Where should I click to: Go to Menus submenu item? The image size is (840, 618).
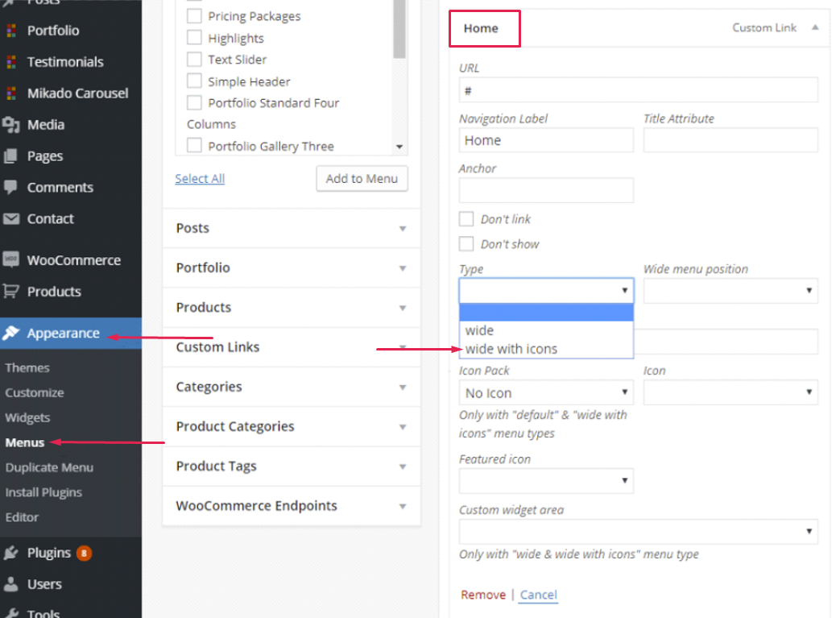[x=25, y=442]
